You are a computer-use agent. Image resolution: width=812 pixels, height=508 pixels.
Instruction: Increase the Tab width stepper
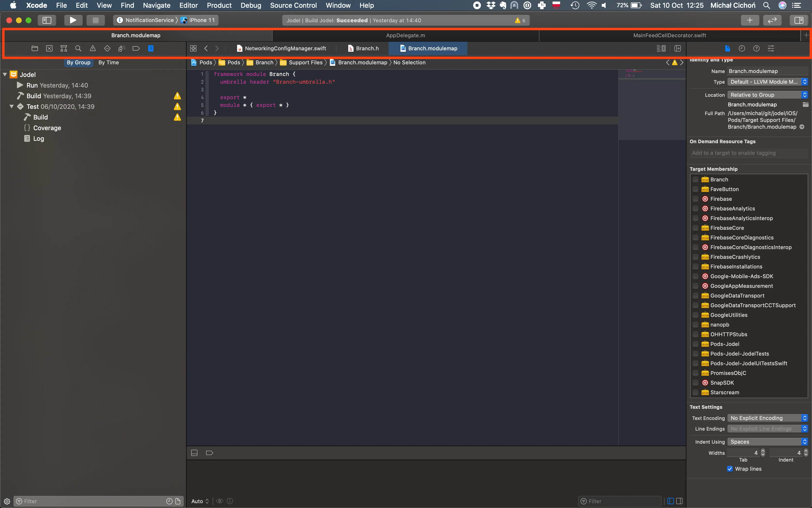(763, 450)
